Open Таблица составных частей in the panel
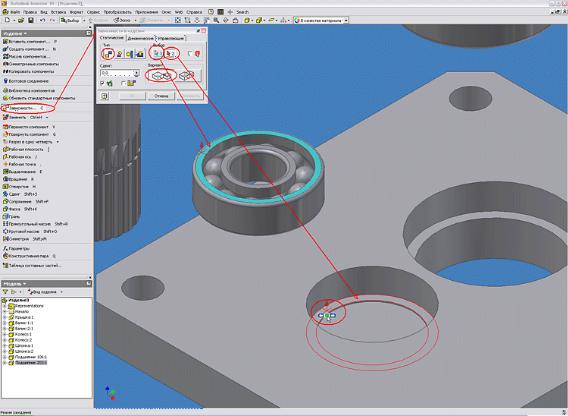This screenshot has height=416, width=568. pyautogui.click(x=32, y=266)
